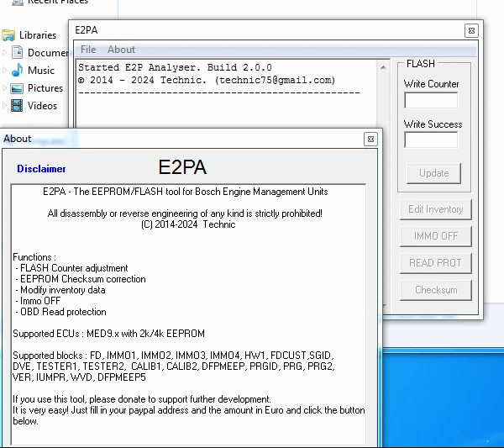
Task: Click the Disclaimer label in About dialog
Action: (41, 169)
